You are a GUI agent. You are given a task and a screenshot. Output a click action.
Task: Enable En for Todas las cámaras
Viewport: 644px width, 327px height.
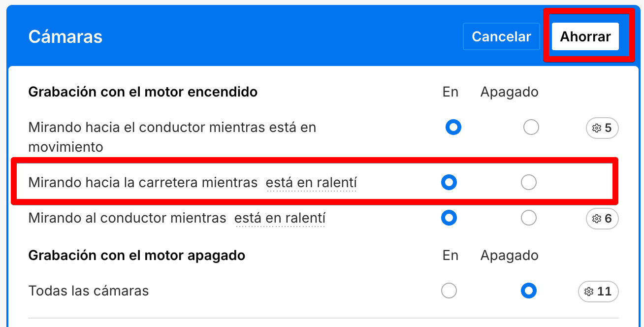[449, 291]
